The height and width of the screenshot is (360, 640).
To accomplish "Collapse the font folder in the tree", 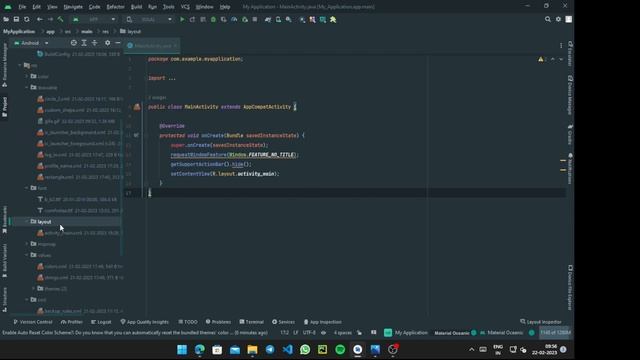I will 27,188.
